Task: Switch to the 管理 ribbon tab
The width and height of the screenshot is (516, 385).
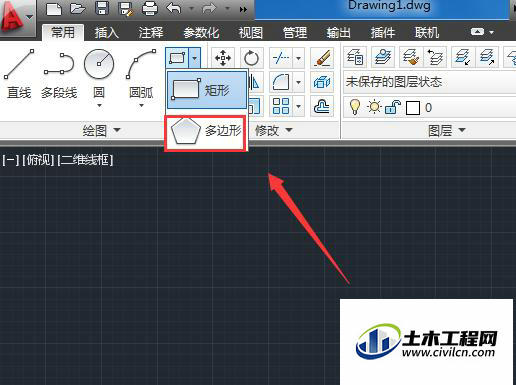Action: point(295,33)
